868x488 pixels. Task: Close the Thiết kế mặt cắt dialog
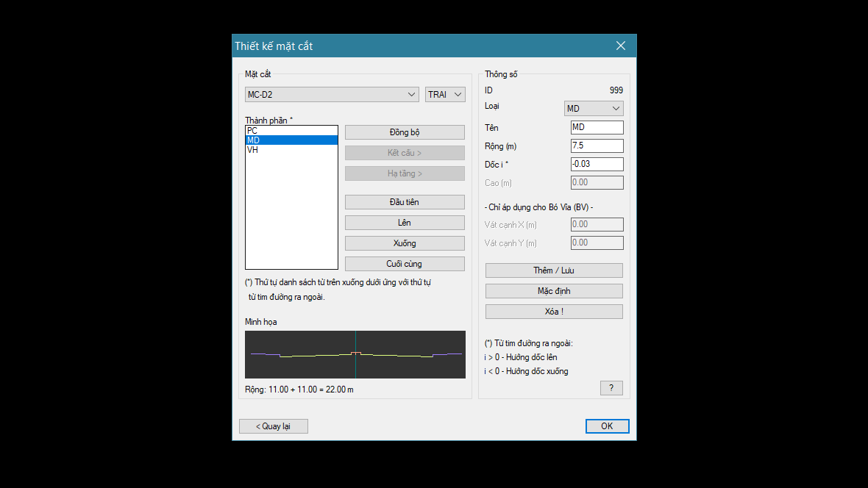(621, 46)
